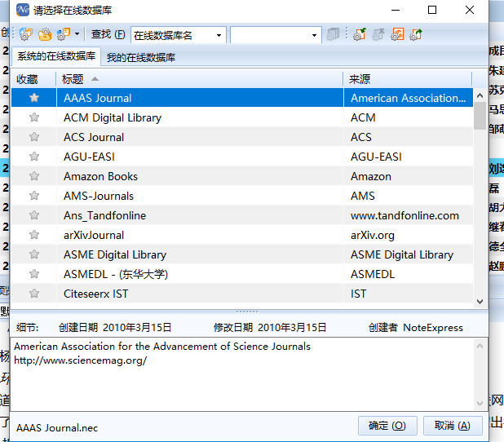504x442 pixels.
Task: Click the database list scroll up arrow
Action: (480, 95)
